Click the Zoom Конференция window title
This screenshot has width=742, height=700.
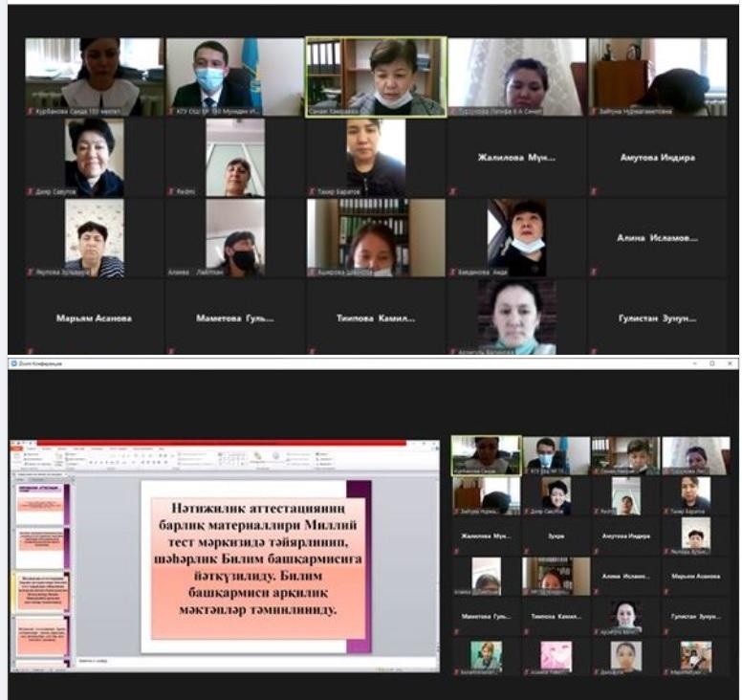43,364
